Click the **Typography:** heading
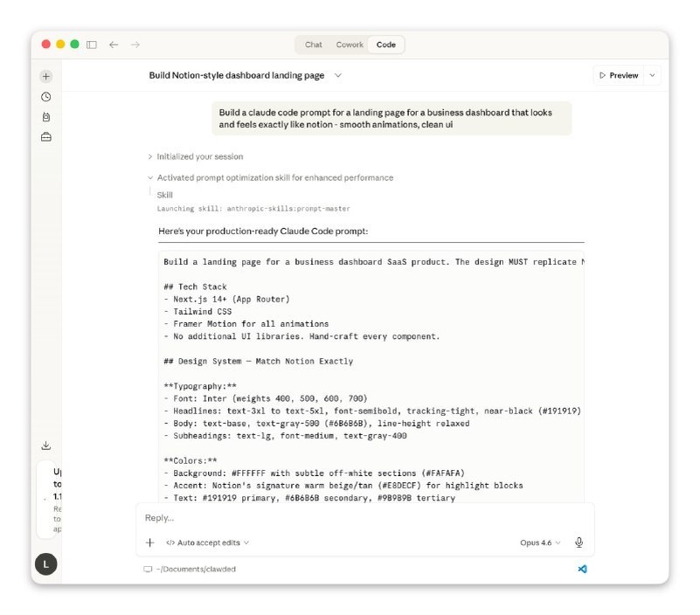The height and width of the screenshot is (615, 700). pyautogui.click(x=200, y=386)
